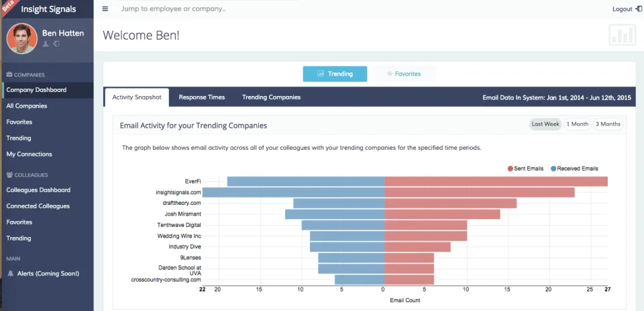Click the crosscountry-consulting.com chart label
The image size is (644, 311).
166,279
